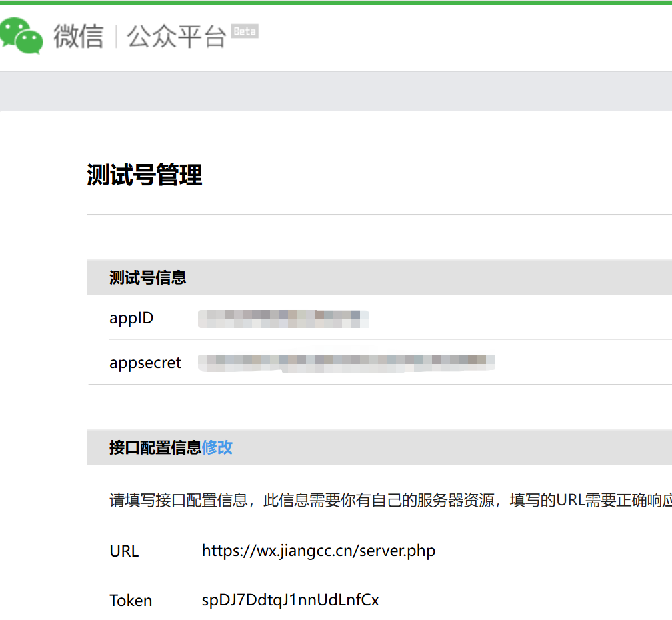Select the appID label
Screen dimensions: 672x620
[x=131, y=318]
